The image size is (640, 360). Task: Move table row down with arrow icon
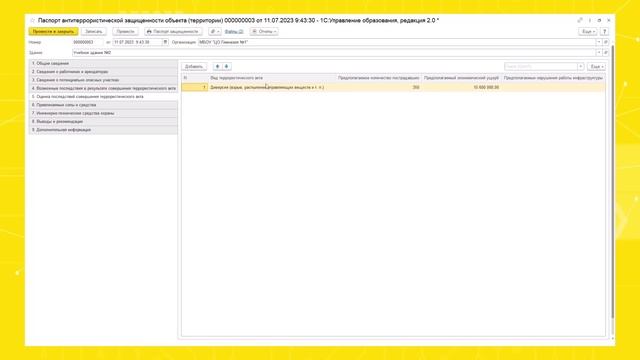pos(227,67)
